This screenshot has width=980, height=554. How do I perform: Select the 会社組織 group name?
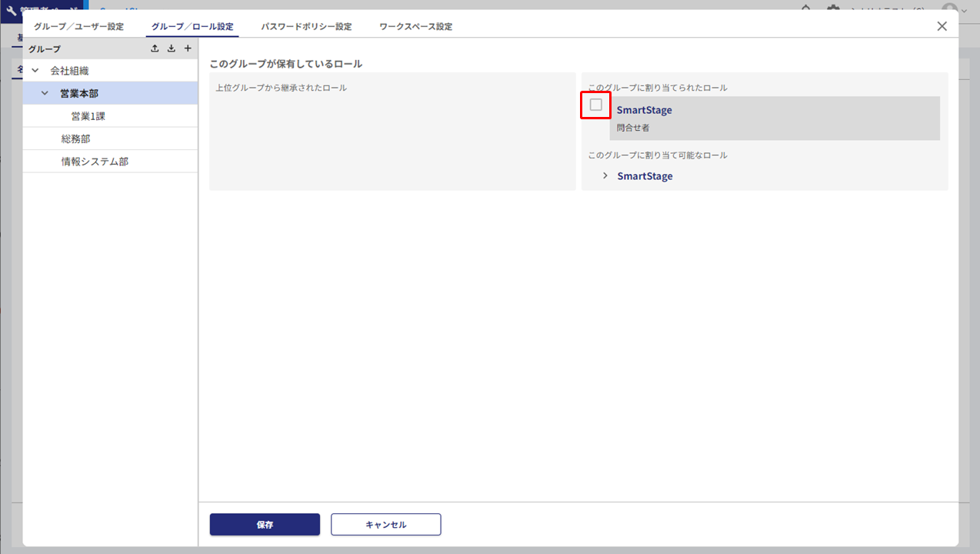point(69,71)
